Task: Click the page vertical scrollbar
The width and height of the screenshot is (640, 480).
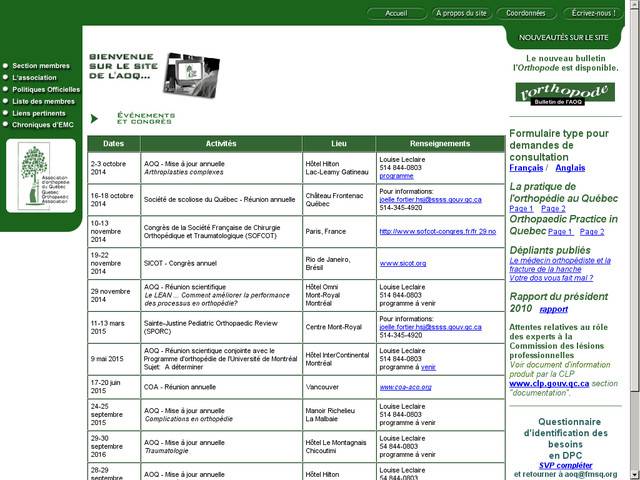Action: (x=634, y=240)
